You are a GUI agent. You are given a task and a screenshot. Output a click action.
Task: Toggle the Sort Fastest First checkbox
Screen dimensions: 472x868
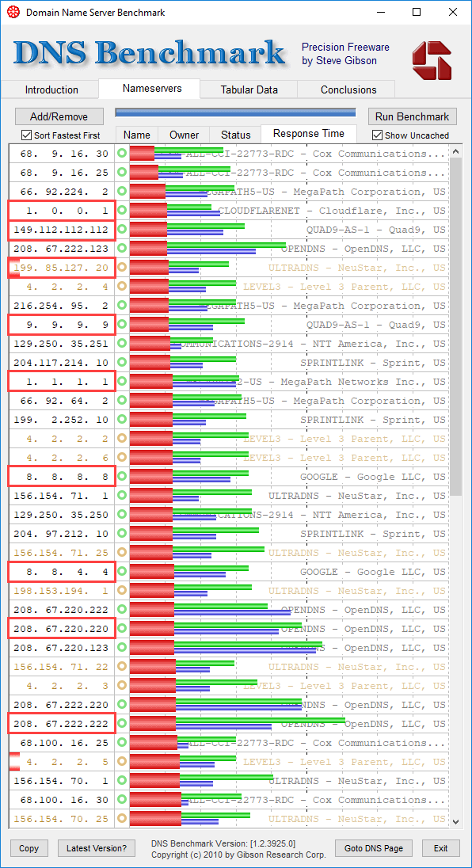[x=25, y=135]
